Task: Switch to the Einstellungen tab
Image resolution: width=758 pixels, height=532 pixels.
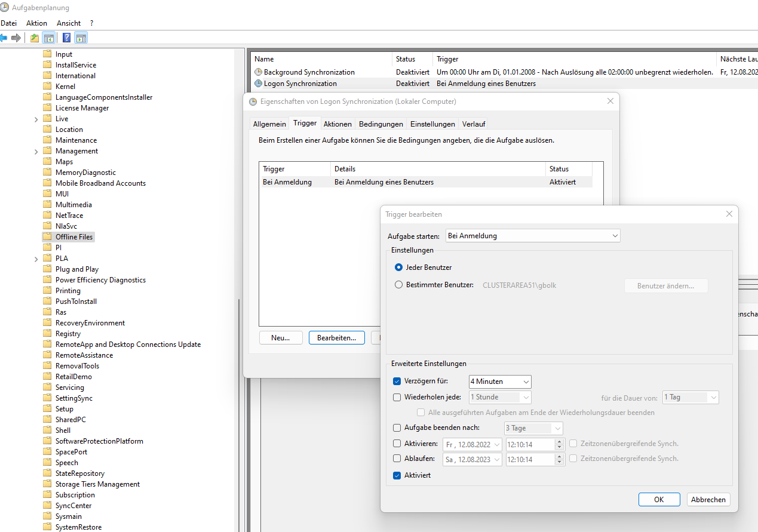Action: click(432, 124)
